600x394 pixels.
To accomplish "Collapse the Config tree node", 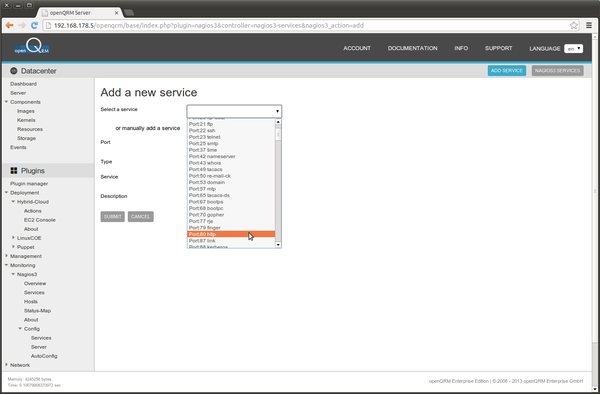I will [20, 328].
